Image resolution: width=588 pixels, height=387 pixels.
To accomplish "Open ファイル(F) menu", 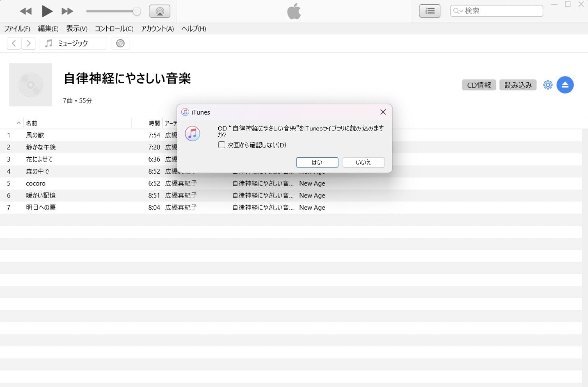I will [x=17, y=29].
